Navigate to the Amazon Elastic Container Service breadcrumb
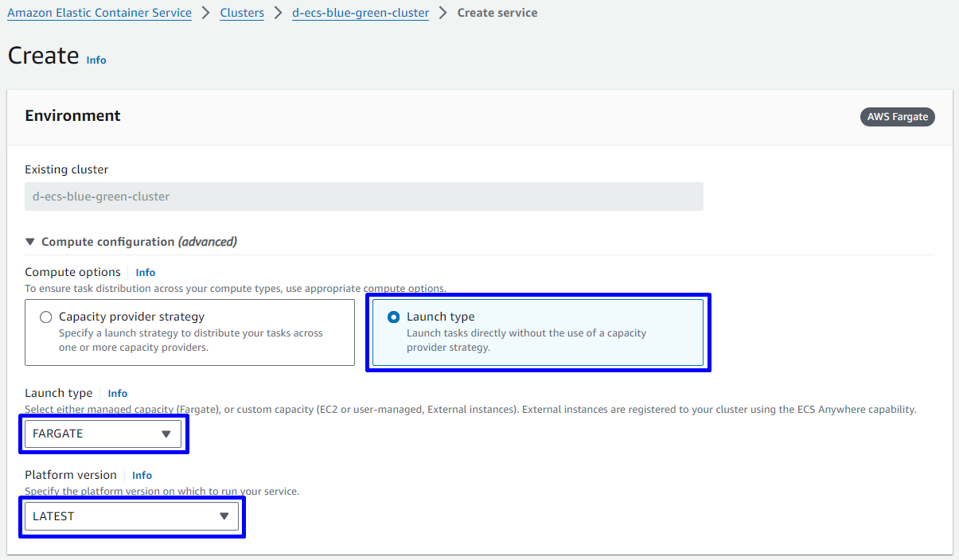This screenshot has width=959, height=560. click(x=99, y=13)
